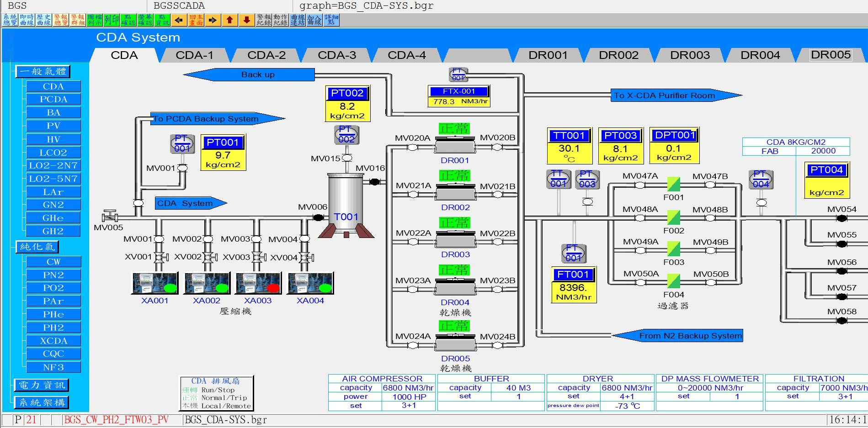Switch to the CDA-2 tab
The height and width of the screenshot is (428, 868).
point(266,55)
